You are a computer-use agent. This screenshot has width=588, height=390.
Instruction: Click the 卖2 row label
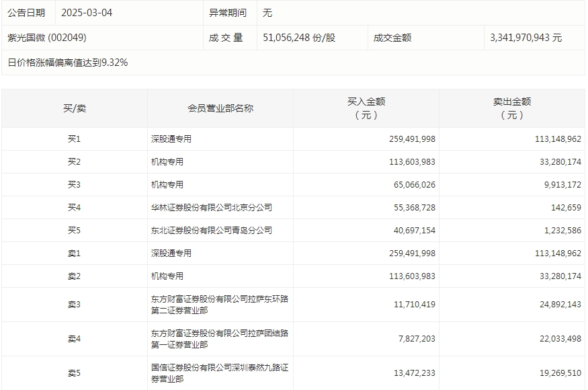(74, 276)
